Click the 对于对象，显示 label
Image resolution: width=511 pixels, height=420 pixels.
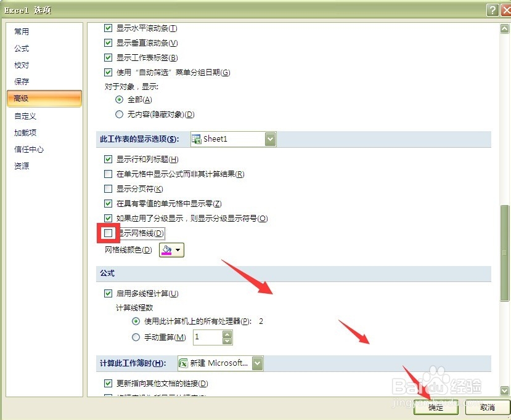(x=131, y=87)
